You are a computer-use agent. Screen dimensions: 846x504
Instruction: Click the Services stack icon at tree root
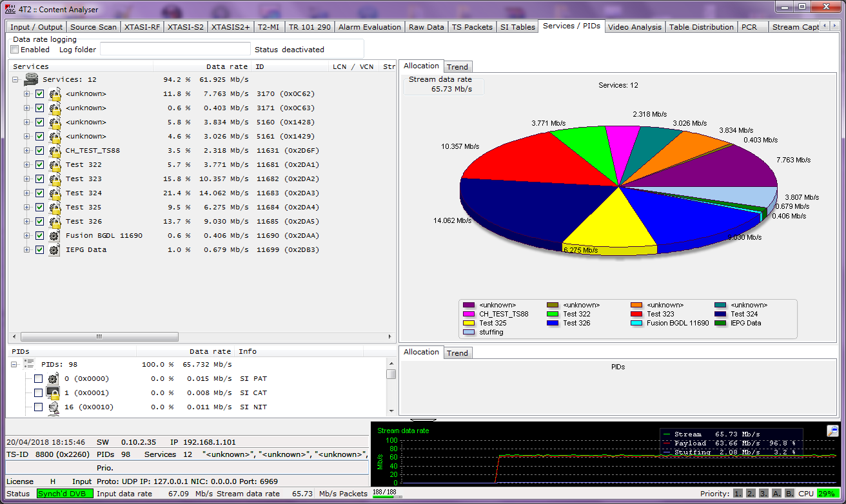(31, 80)
